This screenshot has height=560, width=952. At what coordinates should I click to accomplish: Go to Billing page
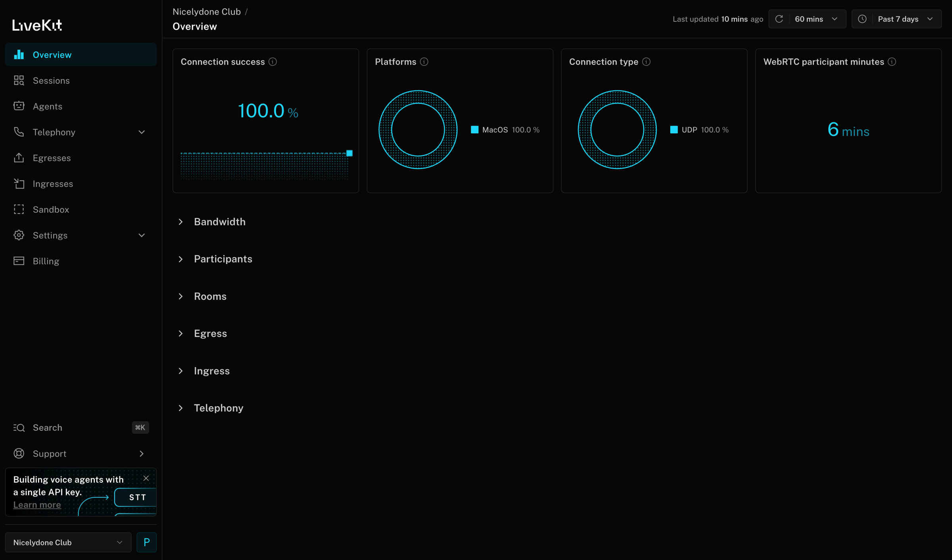coord(81,261)
